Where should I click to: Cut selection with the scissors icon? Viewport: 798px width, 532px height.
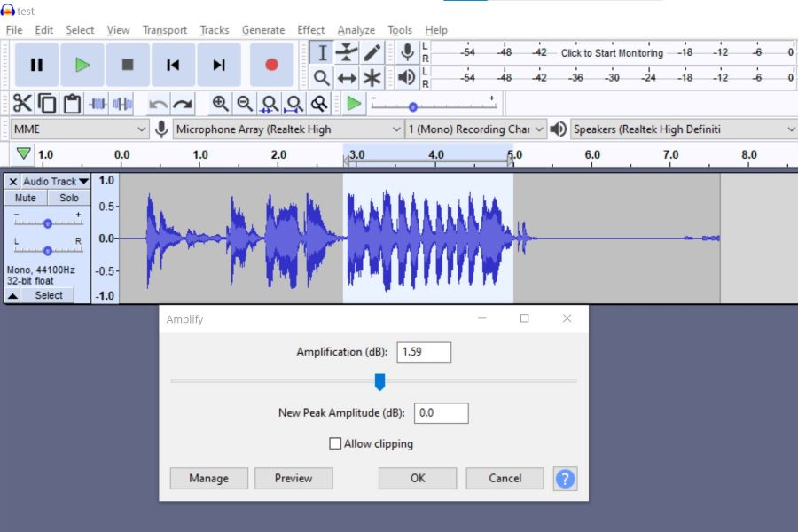point(22,104)
